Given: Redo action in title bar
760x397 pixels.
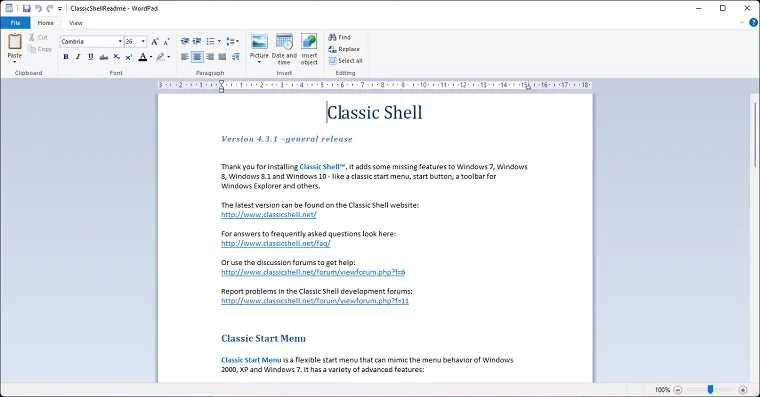Looking at the screenshot, I should [x=49, y=8].
